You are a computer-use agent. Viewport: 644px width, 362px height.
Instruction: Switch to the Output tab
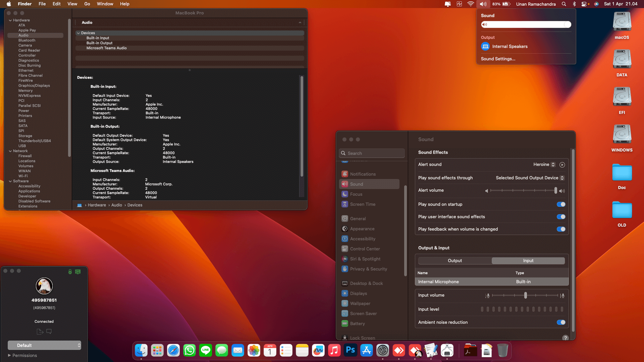point(454,260)
